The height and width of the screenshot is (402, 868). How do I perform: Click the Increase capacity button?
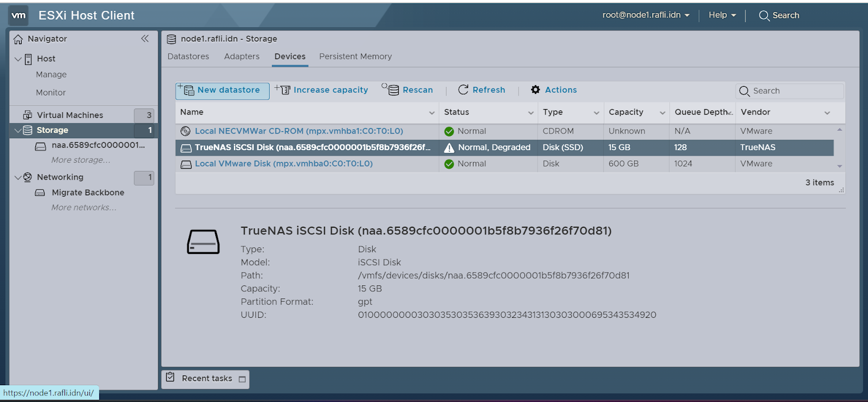pos(321,90)
